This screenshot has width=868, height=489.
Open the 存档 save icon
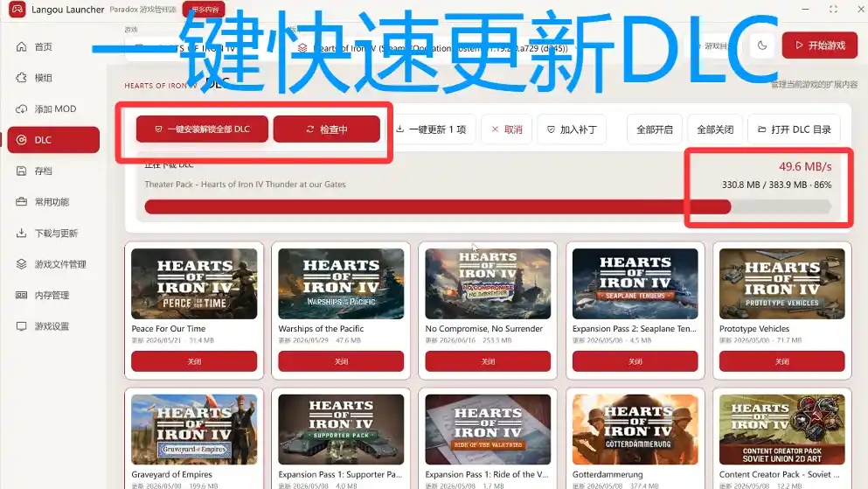[x=21, y=171]
